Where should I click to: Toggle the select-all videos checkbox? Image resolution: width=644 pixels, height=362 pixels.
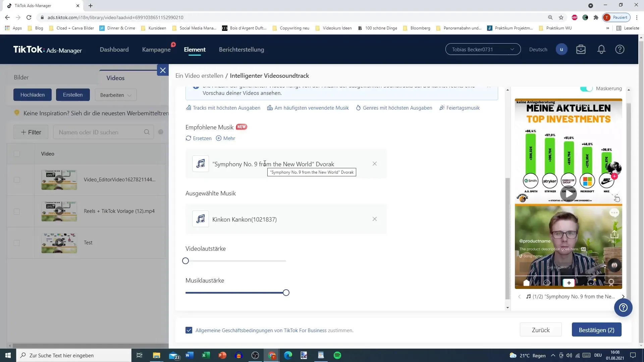[x=17, y=154]
